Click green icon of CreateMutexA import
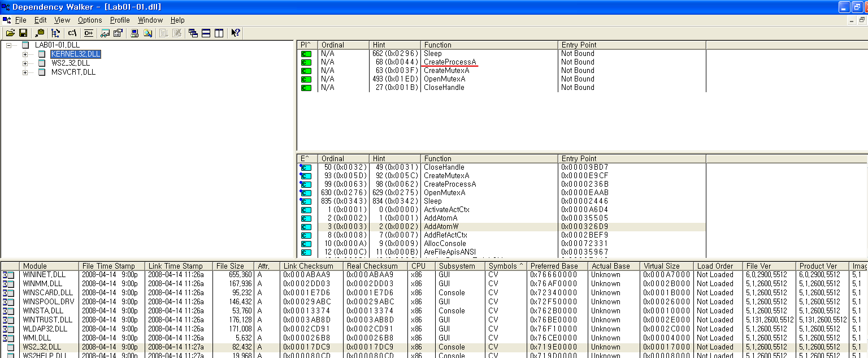Image resolution: width=868 pixels, height=358 pixels. point(306,71)
